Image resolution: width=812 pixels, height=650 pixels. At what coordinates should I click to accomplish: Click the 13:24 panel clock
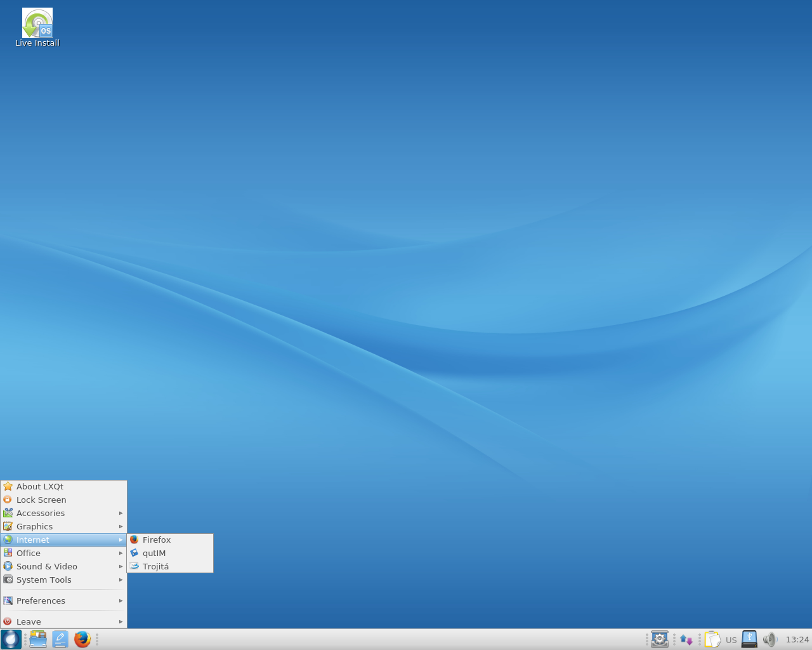(797, 640)
